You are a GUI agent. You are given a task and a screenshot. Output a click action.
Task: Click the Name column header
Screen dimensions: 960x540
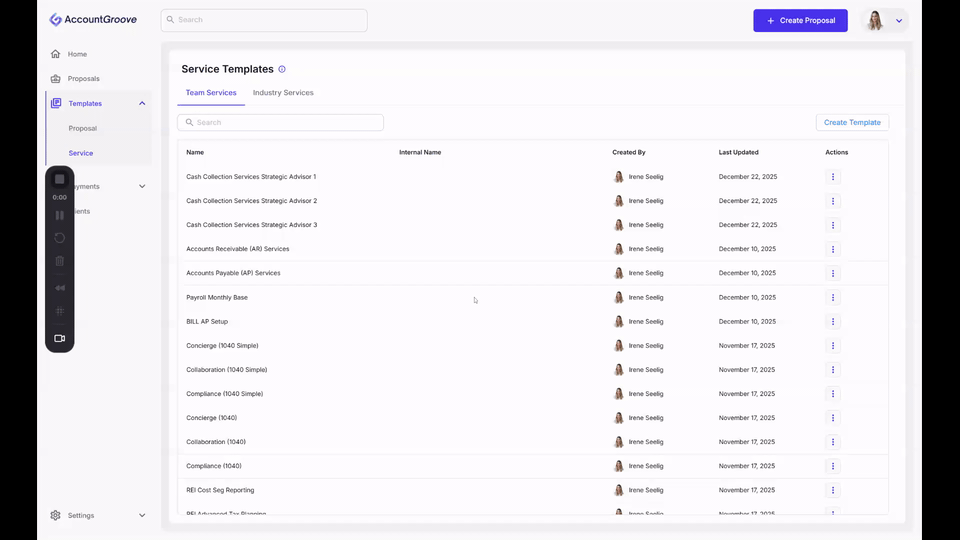[x=195, y=152]
